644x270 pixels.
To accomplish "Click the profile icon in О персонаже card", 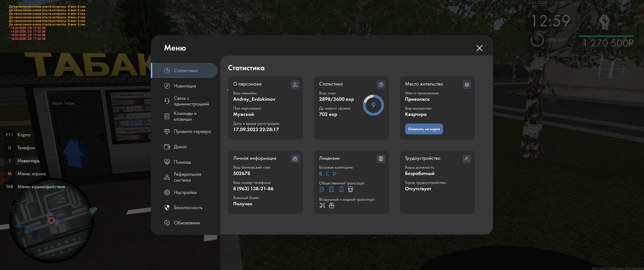I will [295, 84].
